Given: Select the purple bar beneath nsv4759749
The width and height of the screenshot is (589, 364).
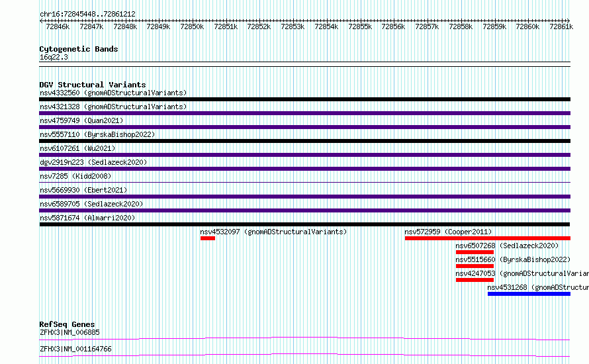Looking at the screenshot, I should tap(304, 127).
